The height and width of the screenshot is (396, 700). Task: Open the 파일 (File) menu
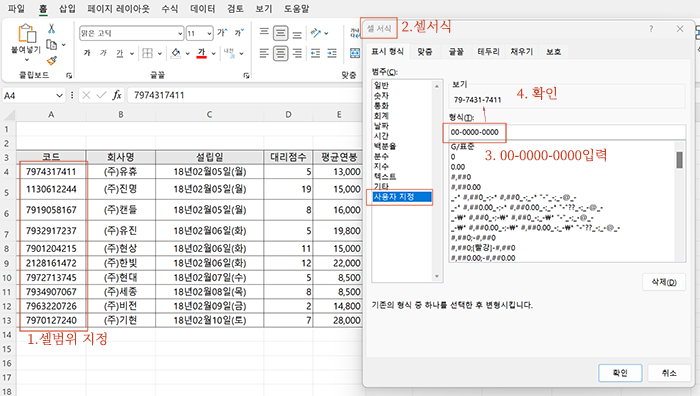click(16, 8)
